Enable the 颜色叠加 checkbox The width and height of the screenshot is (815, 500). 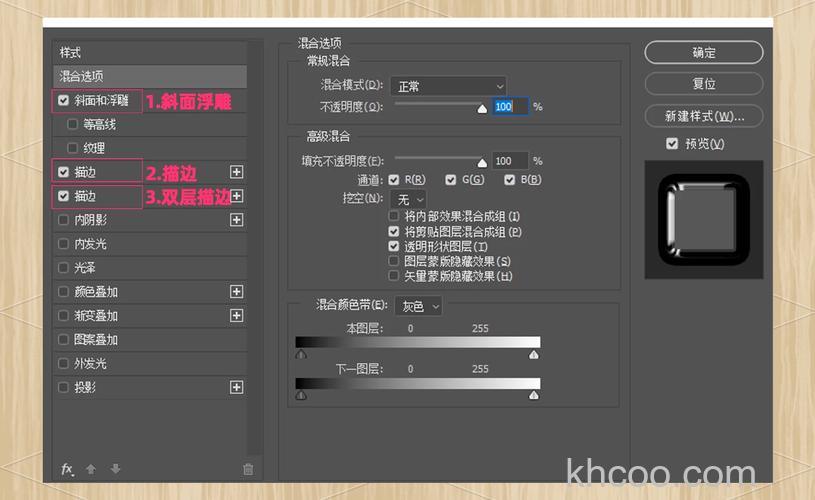(x=63, y=292)
